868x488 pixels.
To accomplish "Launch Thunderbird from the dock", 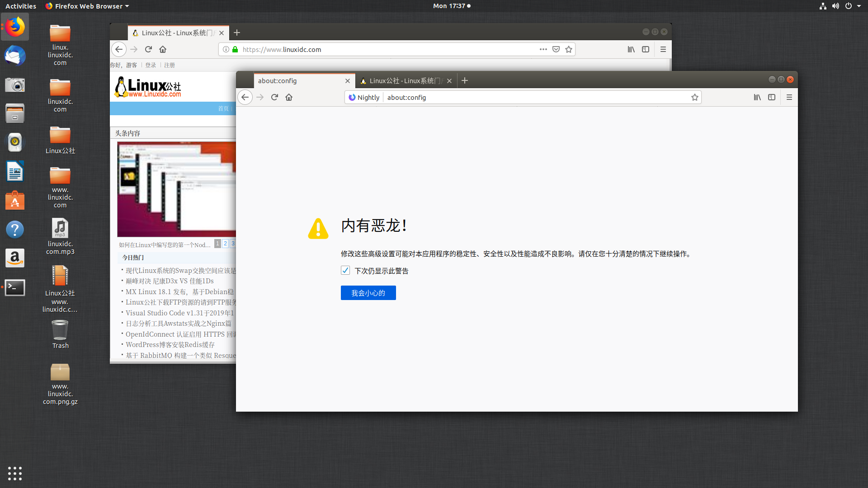I will (15, 56).
